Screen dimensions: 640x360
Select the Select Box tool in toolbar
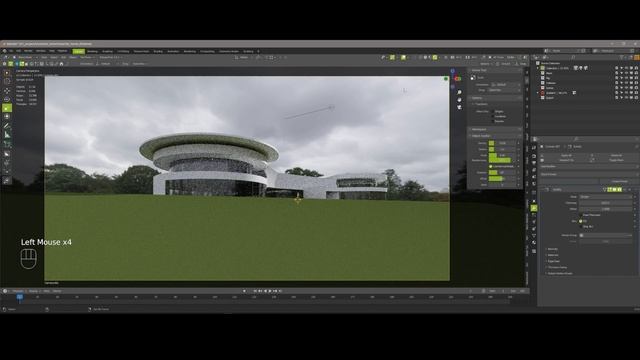tap(7, 73)
